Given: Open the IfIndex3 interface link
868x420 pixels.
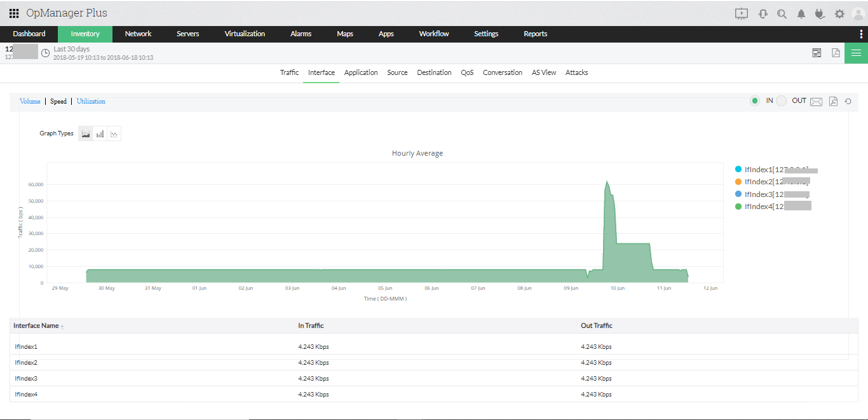Looking at the screenshot, I should [x=25, y=378].
